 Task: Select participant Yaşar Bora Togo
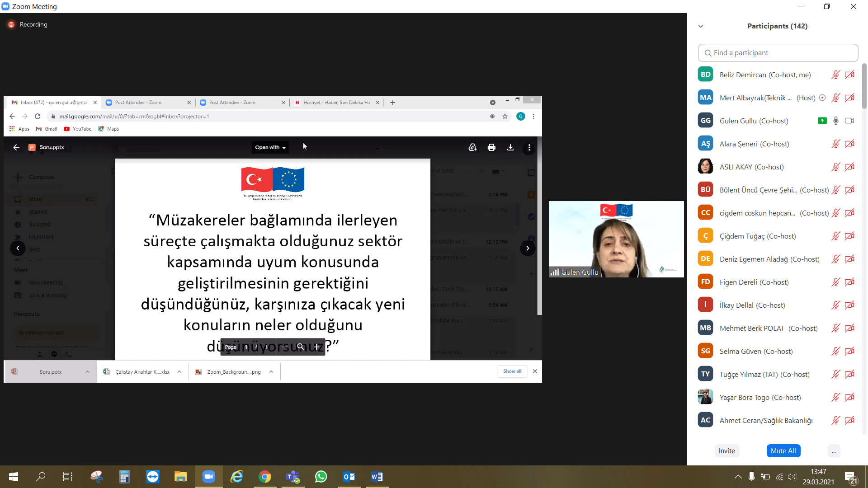click(x=778, y=397)
